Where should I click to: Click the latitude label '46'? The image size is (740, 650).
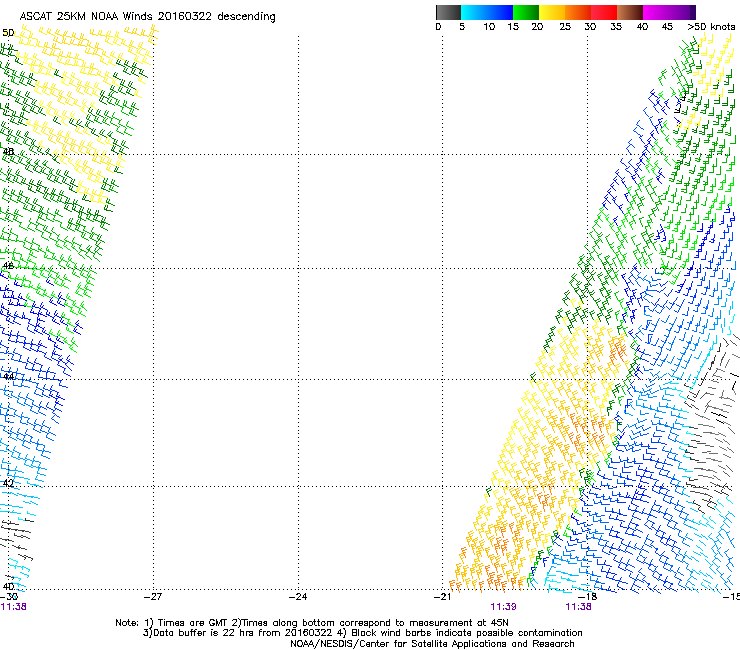[x=8, y=266]
